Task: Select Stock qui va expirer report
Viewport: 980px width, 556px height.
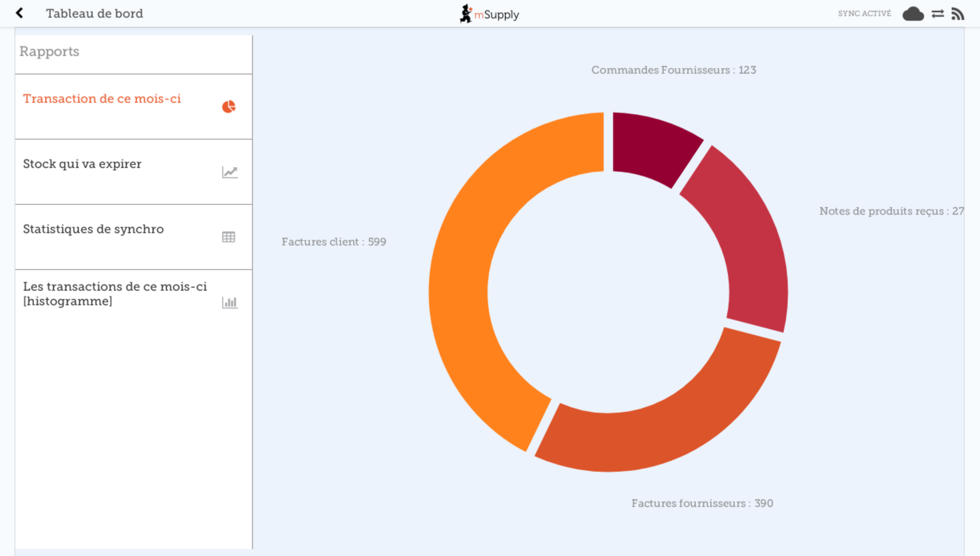Action: 82,164
